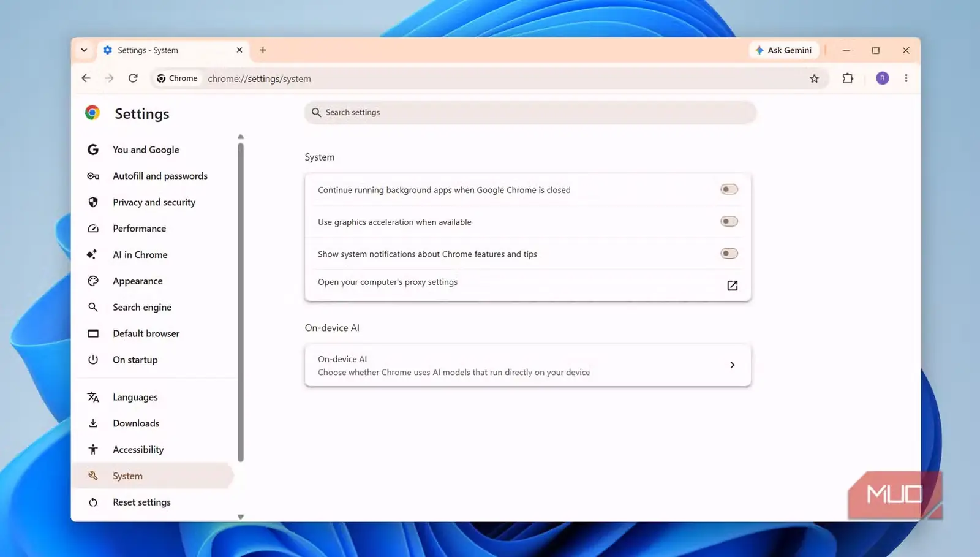Open Default browser settings

[x=146, y=333]
